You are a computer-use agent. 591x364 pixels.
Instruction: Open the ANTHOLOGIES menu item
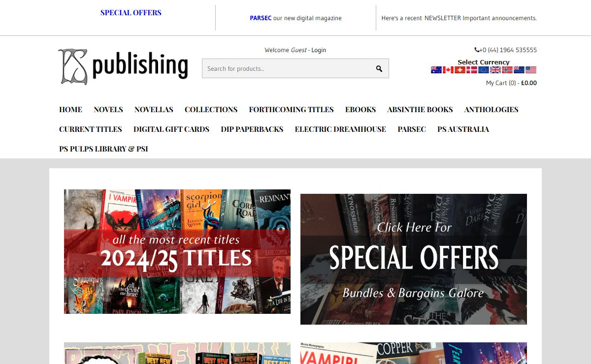point(491,110)
